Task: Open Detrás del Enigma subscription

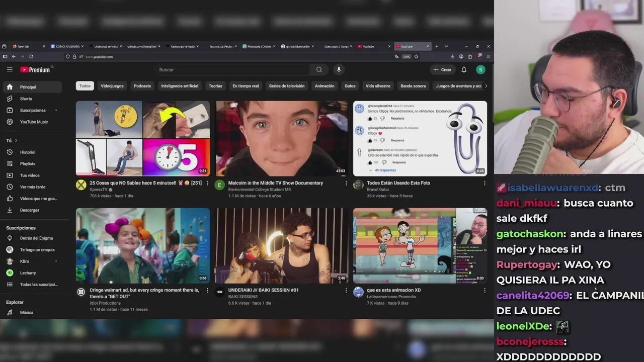Action: coord(32,238)
